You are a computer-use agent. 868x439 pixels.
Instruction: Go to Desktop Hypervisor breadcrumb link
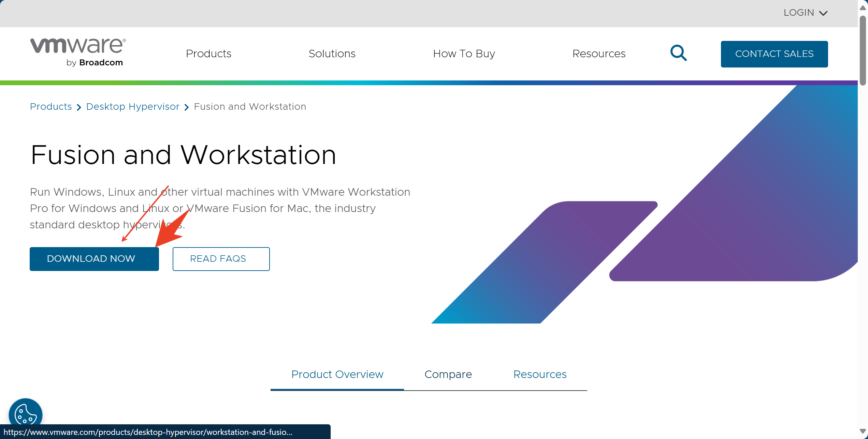133,107
